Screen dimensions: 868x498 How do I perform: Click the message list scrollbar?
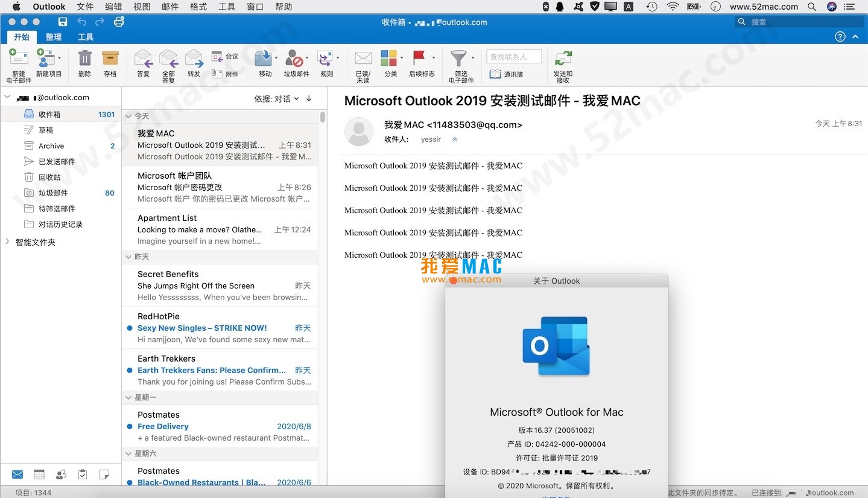tap(323, 117)
